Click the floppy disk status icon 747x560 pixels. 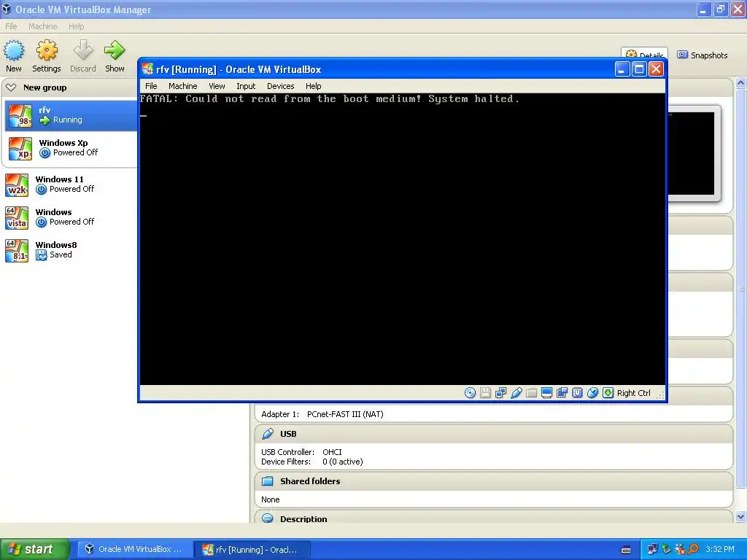(485, 393)
